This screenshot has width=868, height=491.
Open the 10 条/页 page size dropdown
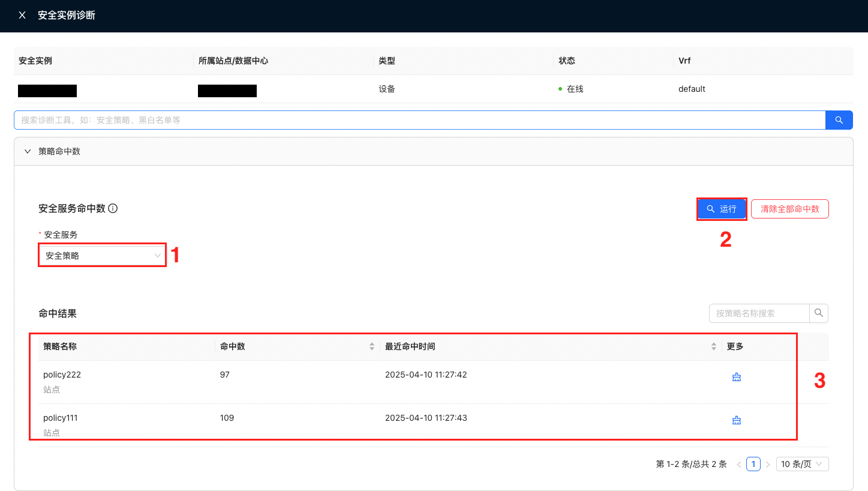coord(802,464)
